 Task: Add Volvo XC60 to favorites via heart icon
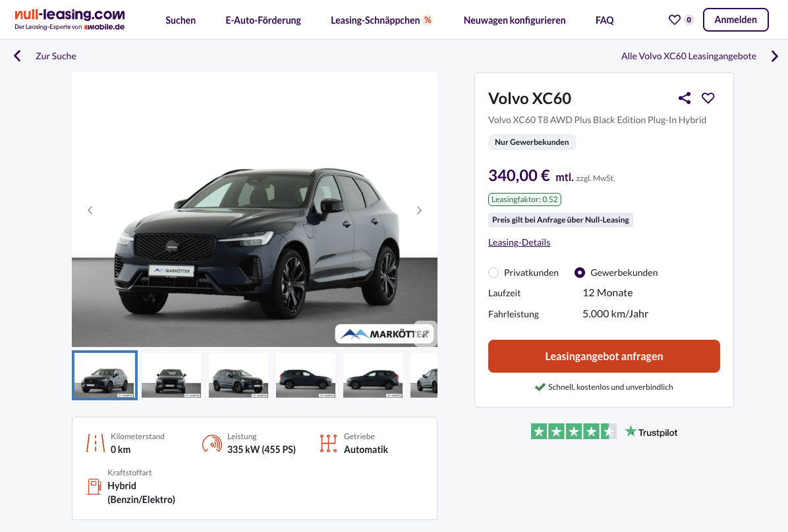[x=708, y=98]
